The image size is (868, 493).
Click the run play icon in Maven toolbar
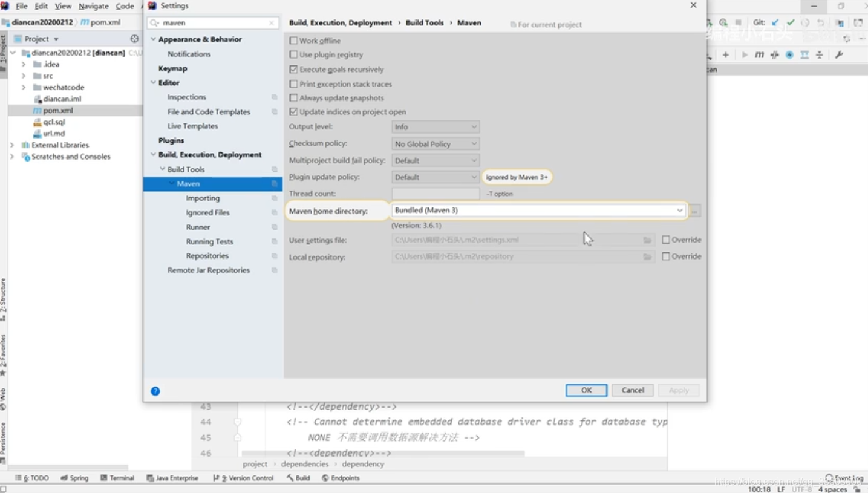click(x=745, y=54)
